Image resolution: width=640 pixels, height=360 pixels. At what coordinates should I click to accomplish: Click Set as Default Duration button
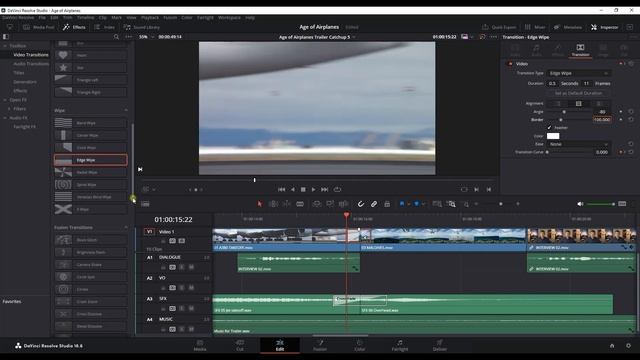pyautogui.click(x=578, y=93)
